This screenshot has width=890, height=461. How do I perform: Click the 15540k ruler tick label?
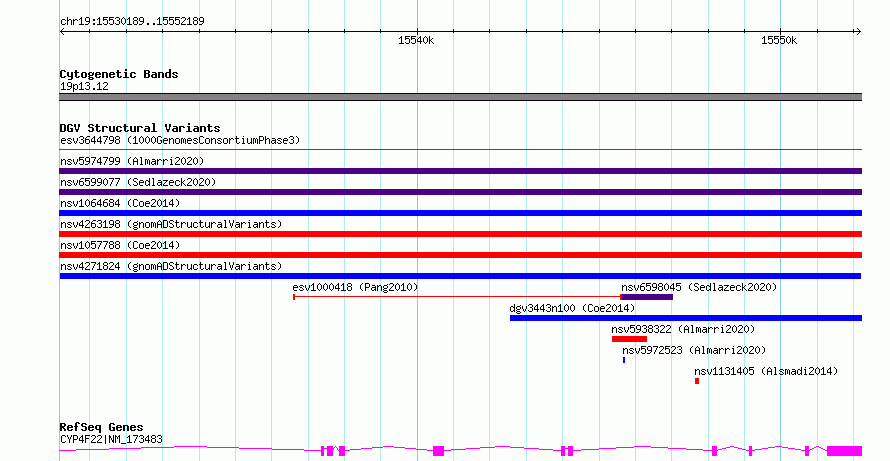pos(416,40)
